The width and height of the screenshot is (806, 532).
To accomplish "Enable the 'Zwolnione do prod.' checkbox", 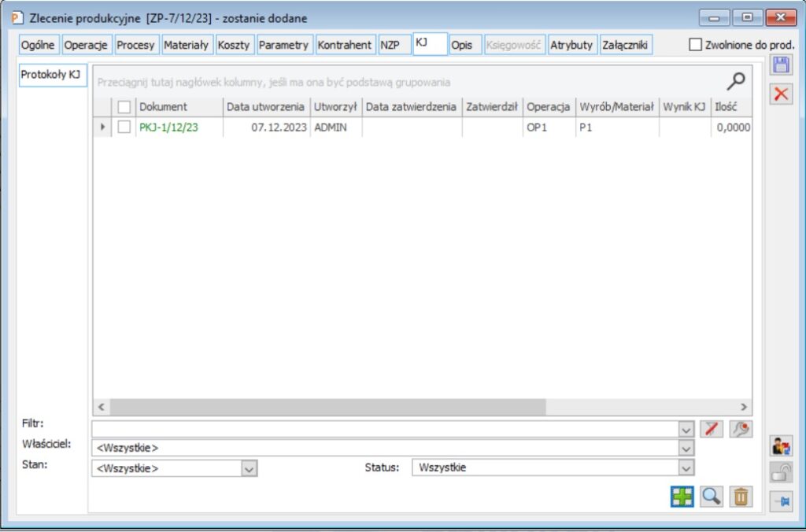I will [x=695, y=45].
